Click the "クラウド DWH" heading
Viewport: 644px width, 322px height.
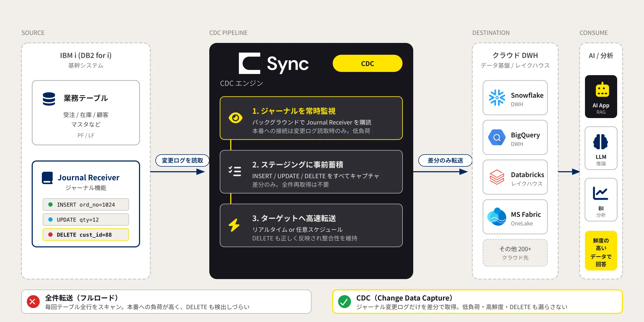click(515, 55)
